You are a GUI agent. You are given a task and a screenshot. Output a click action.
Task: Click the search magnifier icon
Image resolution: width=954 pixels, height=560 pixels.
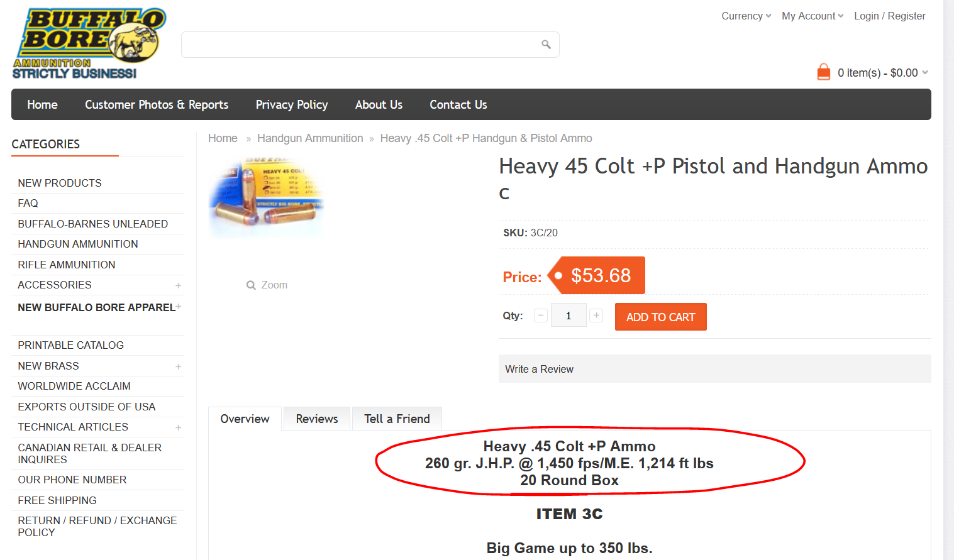(546, 45)
